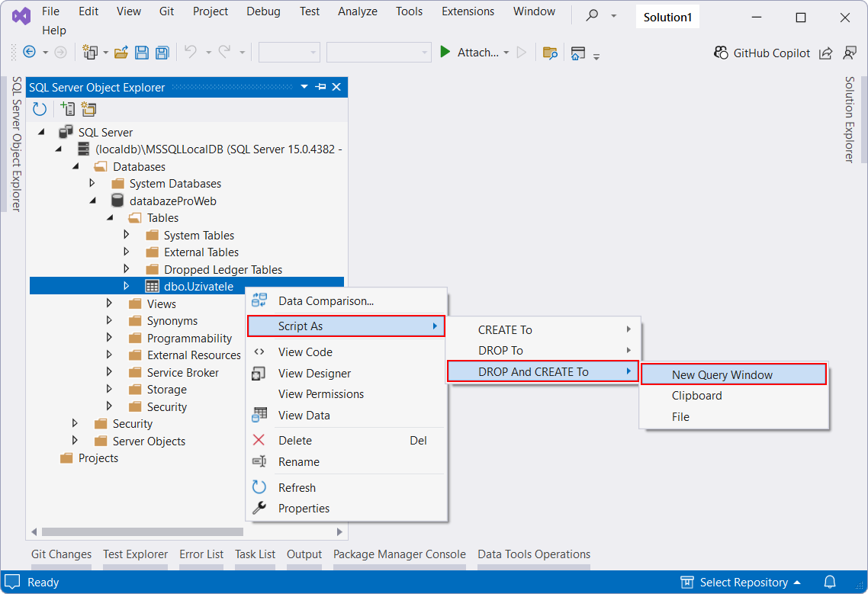Refresh the SQL Server Object Explorer
The image size is (868, 594).
[x=38, y=108]
